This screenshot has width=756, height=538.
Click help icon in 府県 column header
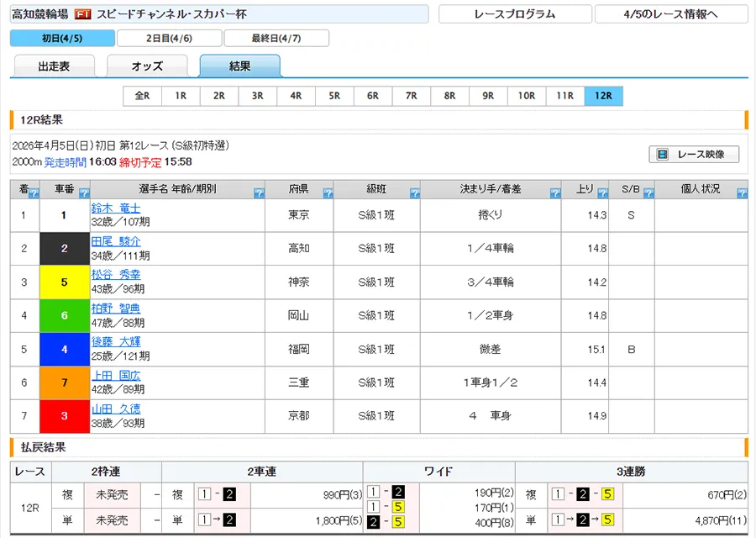tap(328, 193)
